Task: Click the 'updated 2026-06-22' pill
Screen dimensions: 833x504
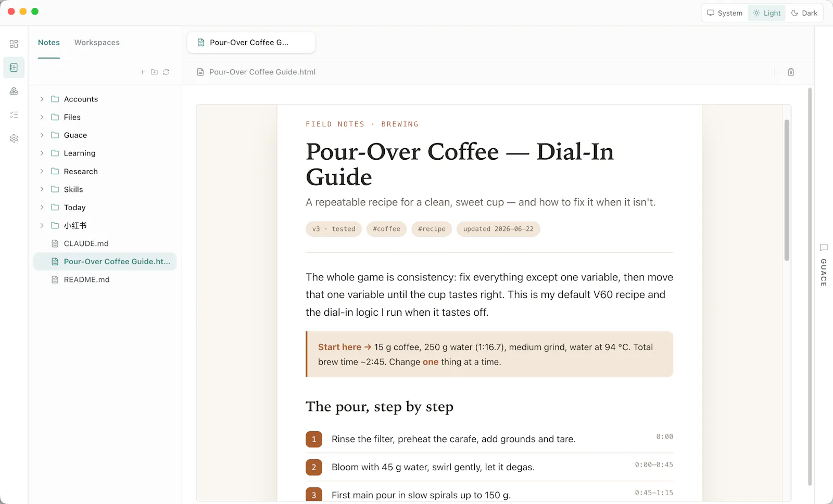Action: coord(498,229)
